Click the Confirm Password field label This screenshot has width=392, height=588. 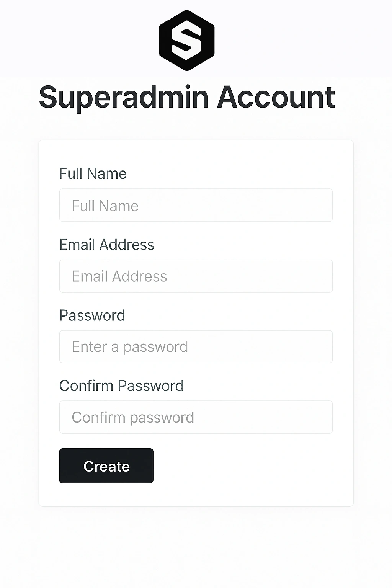tap(121, 385)
